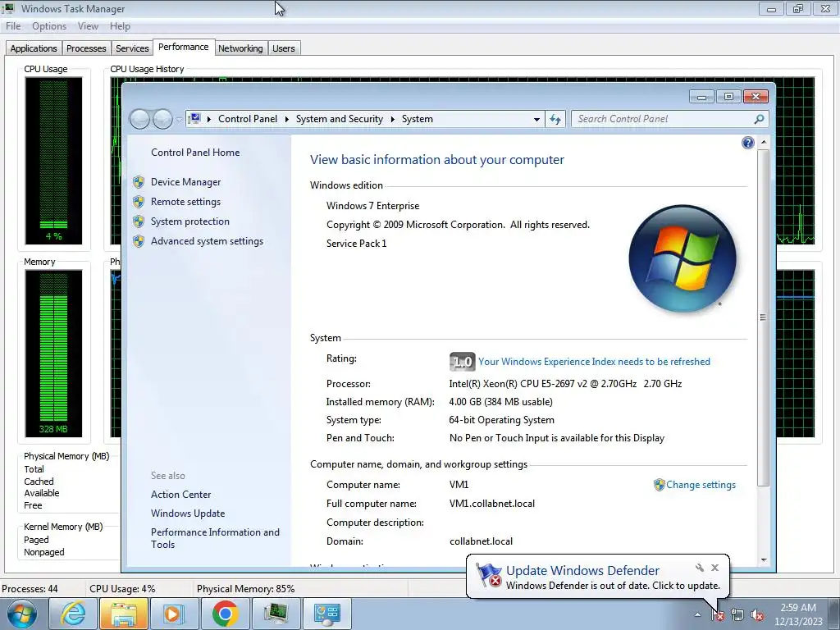Open Advanced system settings
Image resolution: width=840 pixels, height=630 pixels.
coord(207,242)
